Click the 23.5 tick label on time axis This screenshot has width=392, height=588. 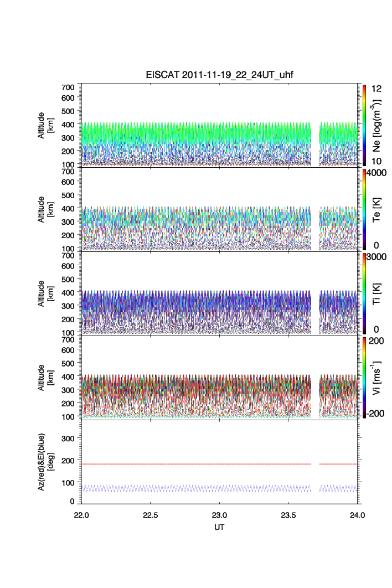click(x=288, y=514)
